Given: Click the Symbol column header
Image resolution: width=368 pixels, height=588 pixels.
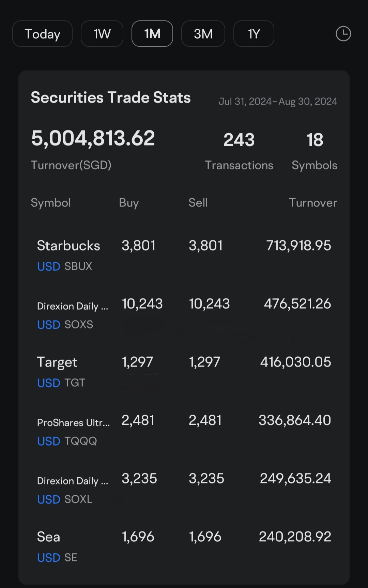Looking at the screenshot, I should [x=51, y=203].
